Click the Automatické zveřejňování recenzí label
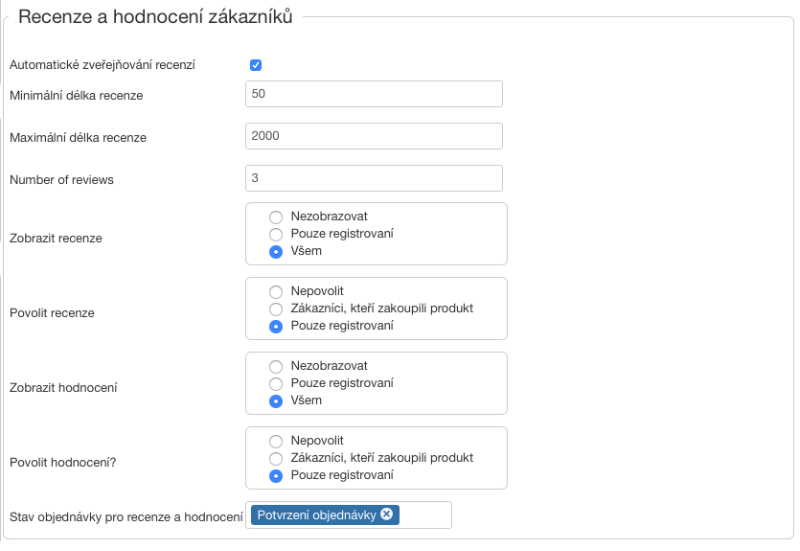The height and width of the screenshot is (551, 800). (102, 65)
